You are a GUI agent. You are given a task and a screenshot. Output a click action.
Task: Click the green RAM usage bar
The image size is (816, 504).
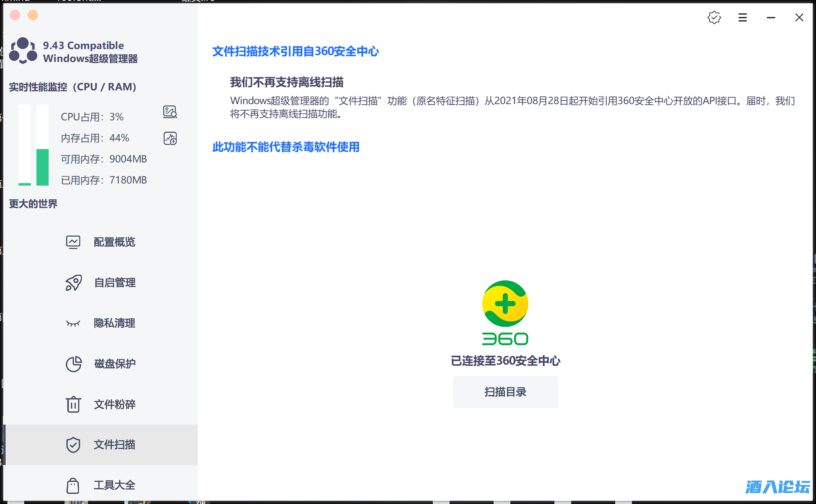pyautogui.click(x=43, y=167)
